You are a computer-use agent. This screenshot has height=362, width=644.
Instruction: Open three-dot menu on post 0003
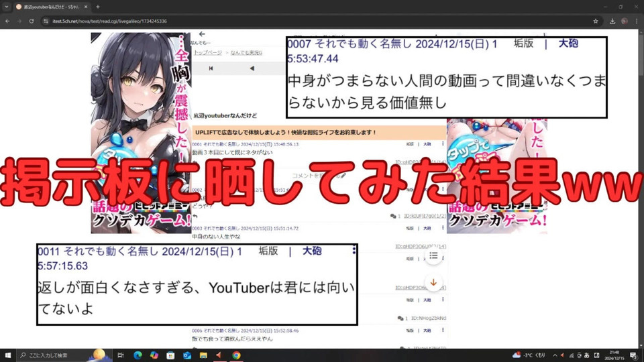443,228
